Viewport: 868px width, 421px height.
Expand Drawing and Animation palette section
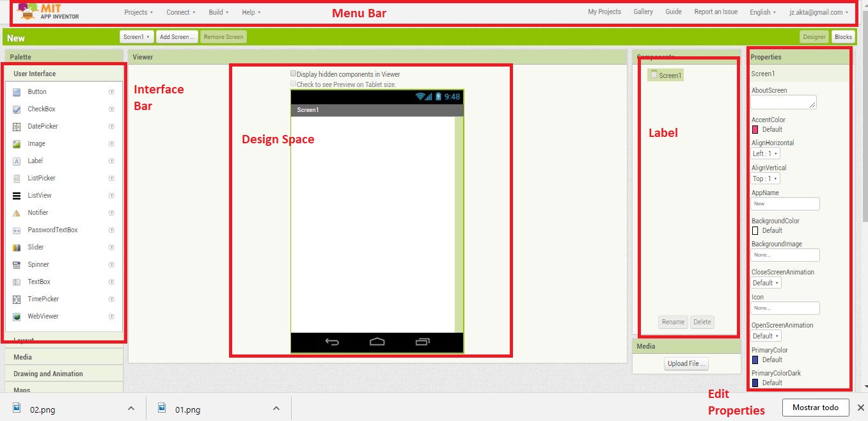pyautogui.click(x=64, y=374)
